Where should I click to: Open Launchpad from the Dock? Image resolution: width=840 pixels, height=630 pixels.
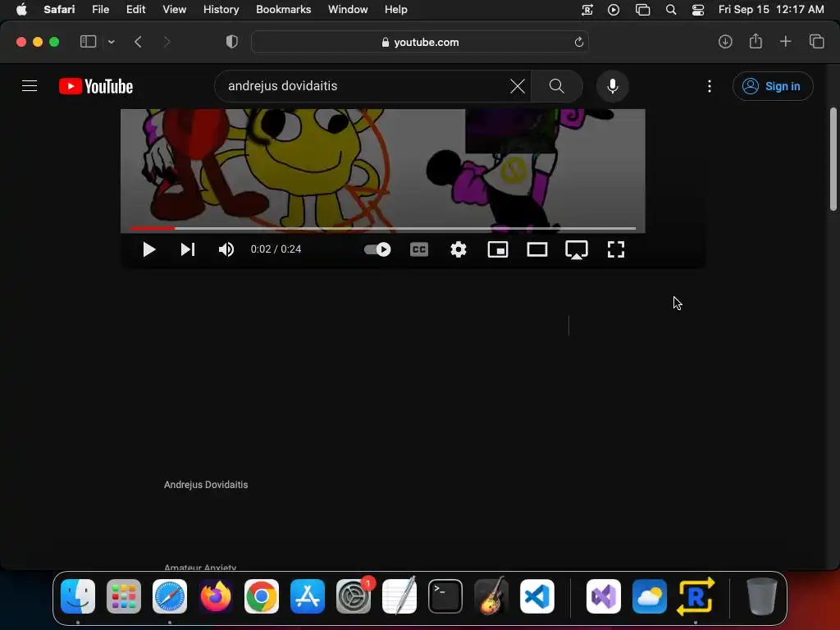124,596
